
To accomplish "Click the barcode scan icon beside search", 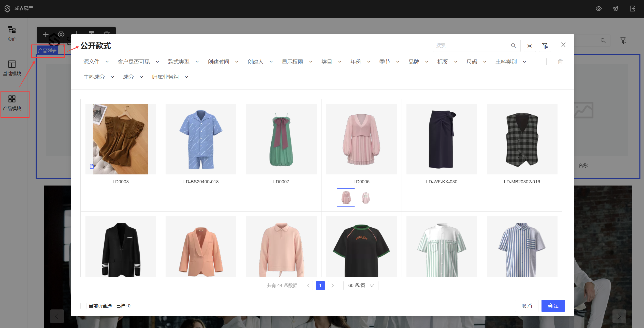I will 530,46.
